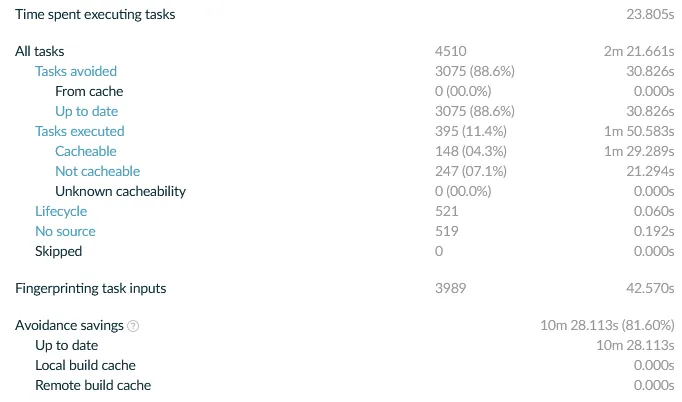Click the Fingerprinting task inputs label
This screenshot has height=402, width=682.
[x=91, y=288]
